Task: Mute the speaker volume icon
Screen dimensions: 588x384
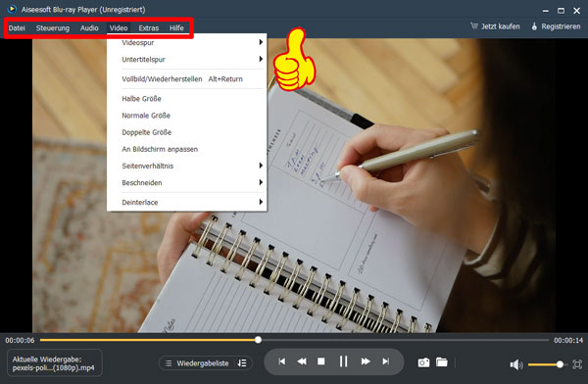Action: (516, 364)
